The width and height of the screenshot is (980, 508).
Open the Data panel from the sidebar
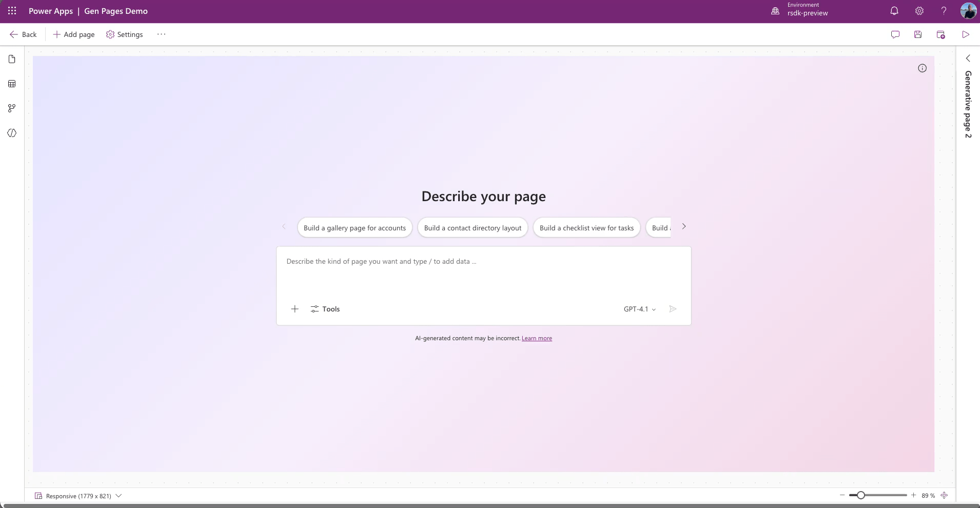click(11, 84)
